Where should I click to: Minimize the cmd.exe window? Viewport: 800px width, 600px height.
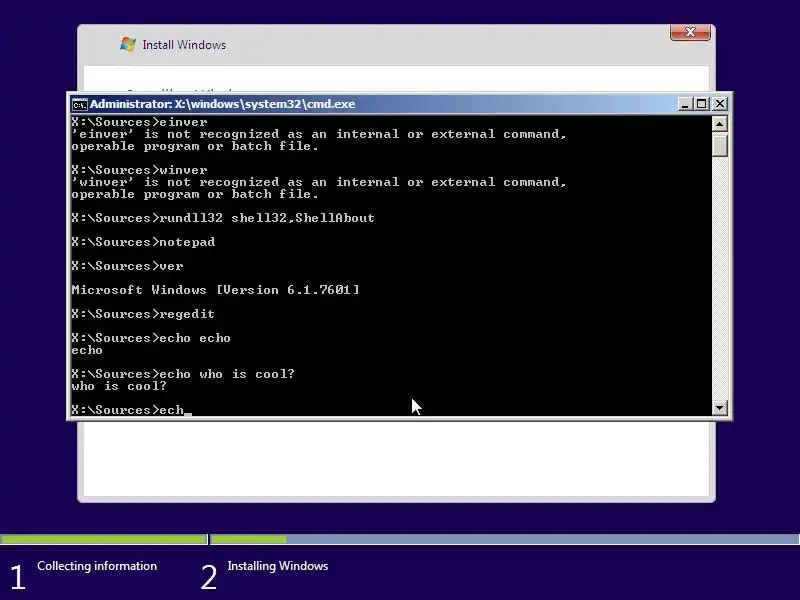tap(685, 104)
